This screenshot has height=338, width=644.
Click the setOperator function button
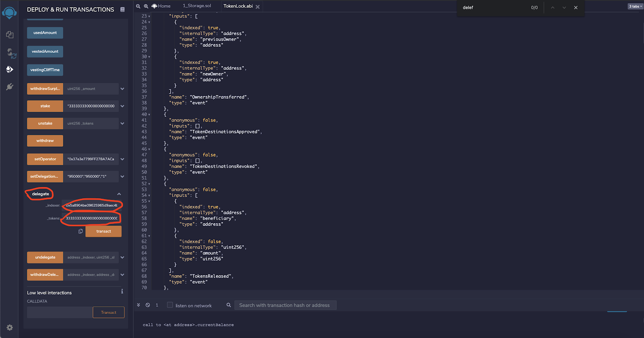pyautogui.click(x=45, y=159)
